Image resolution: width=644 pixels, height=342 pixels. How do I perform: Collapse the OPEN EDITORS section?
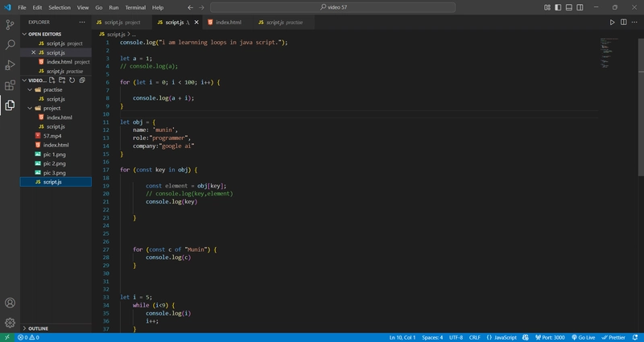[24, 34]
